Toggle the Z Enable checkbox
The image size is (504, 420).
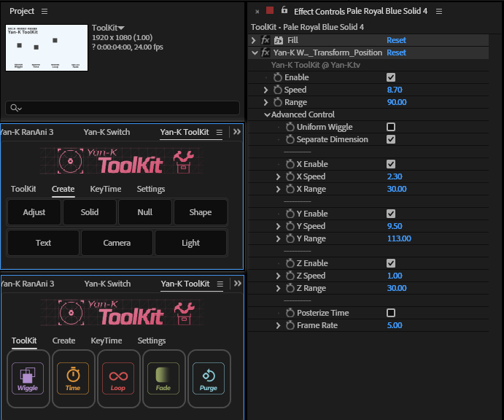point(391,263)
